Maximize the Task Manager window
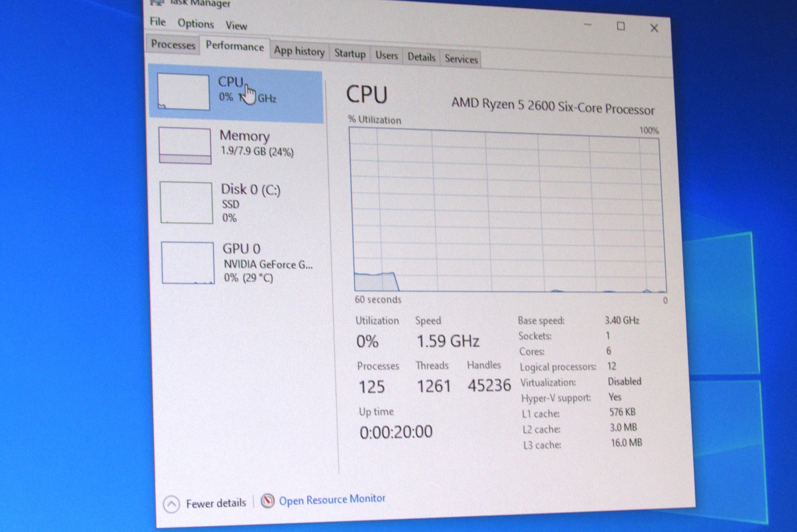Image resolution: width=797 pixels, height=532 pixels. [621, 26]
